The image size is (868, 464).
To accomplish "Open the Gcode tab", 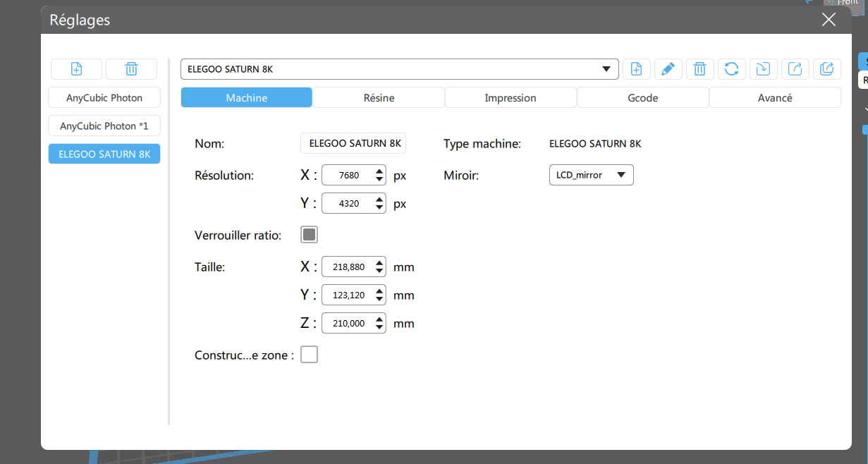I will [642, 97].
